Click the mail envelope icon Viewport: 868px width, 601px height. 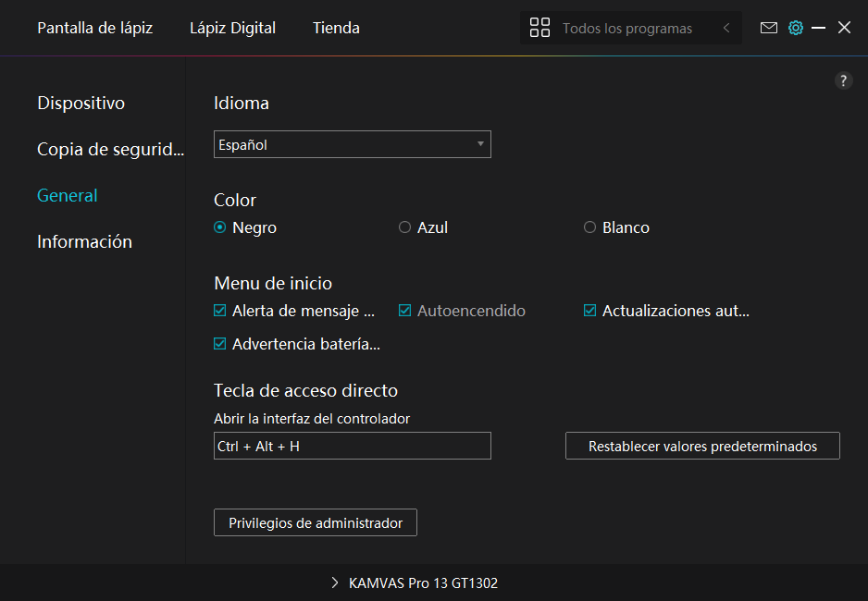click(768, 28)
